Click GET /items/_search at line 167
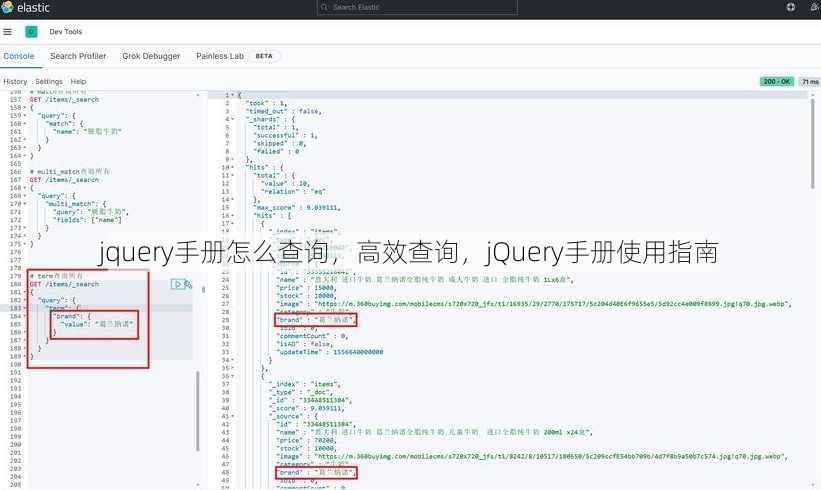Screen dimensions: 821x490 [x=64, y=180]
